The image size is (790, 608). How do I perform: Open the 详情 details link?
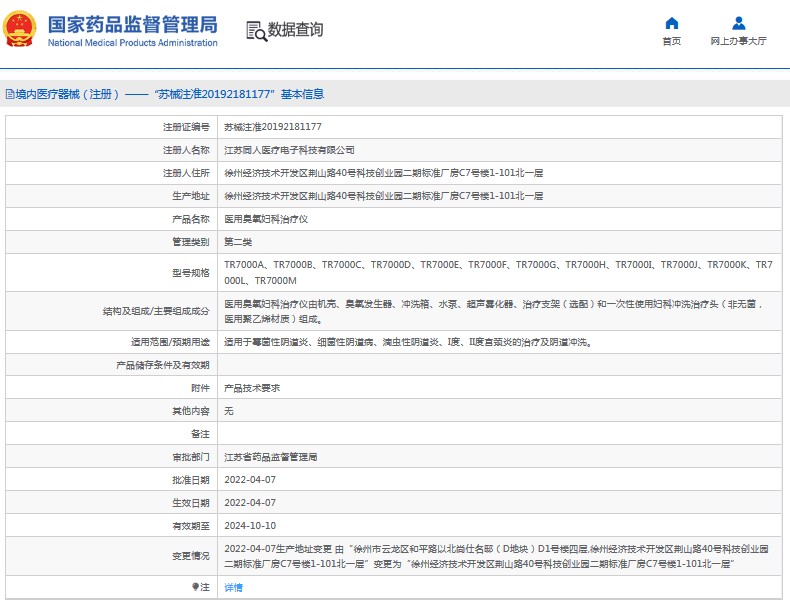[x=233, y=587]
